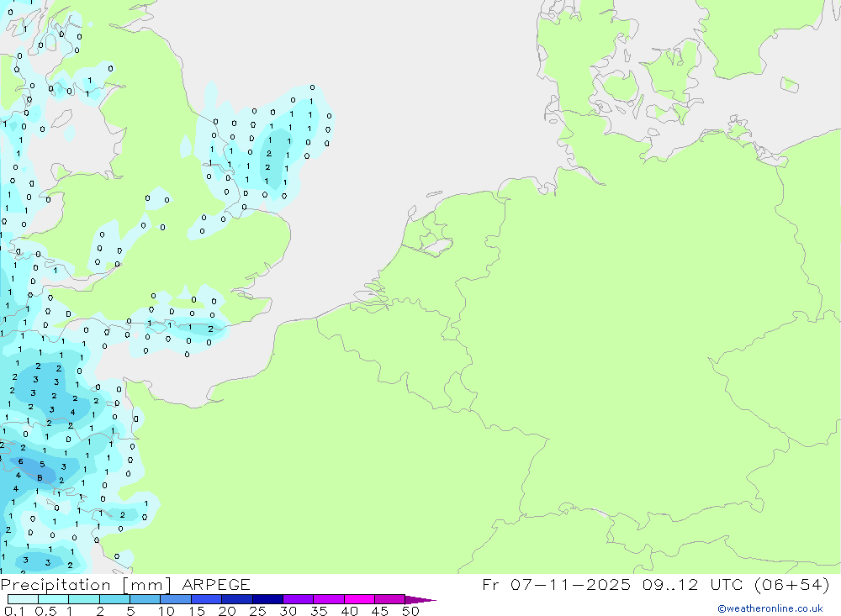
Task: Select the 5–10 mm legend color swatch
Action: coord(145,599)
